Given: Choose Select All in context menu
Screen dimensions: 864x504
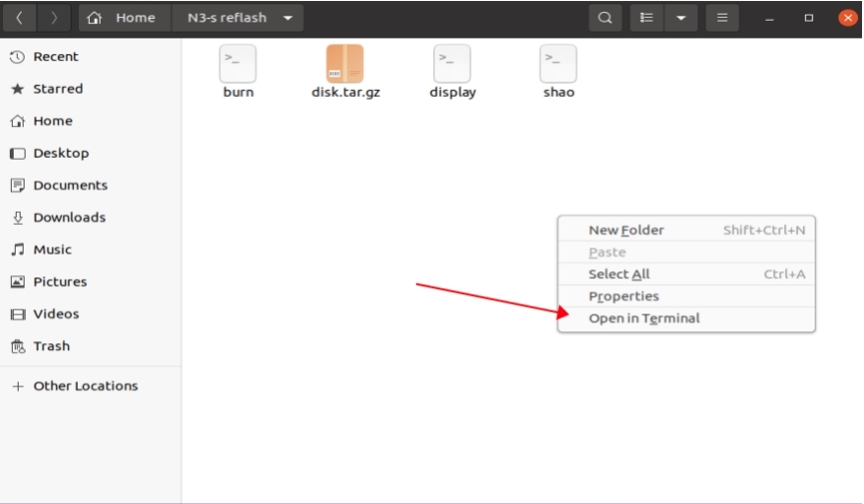Looking at the screenshot, I should click(618, 274).
